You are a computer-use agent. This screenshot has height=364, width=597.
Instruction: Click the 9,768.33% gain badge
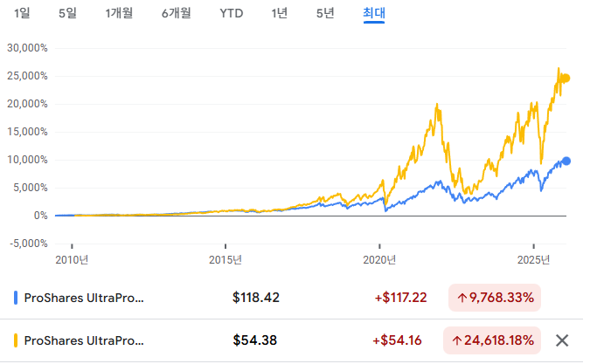[495, 298]
